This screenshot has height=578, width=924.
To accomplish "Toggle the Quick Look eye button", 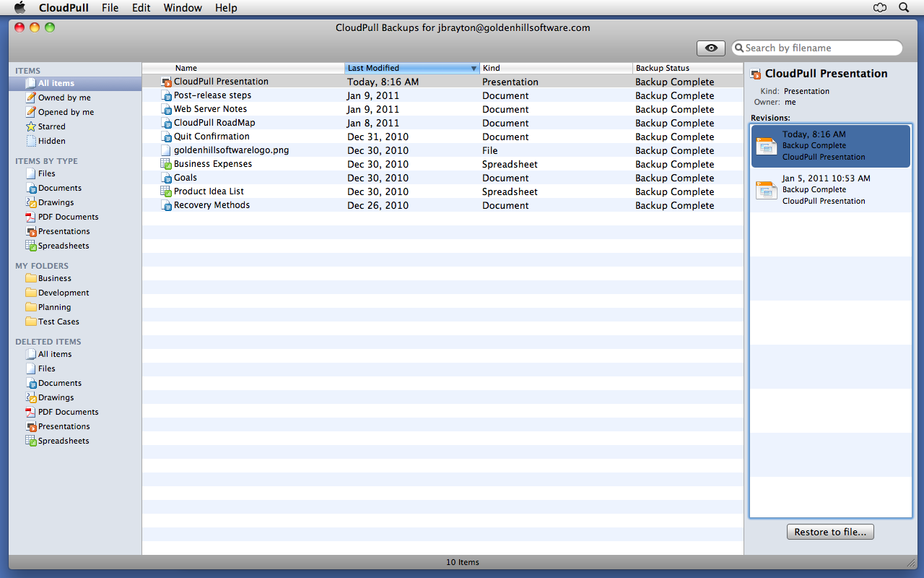I will 710,48.
